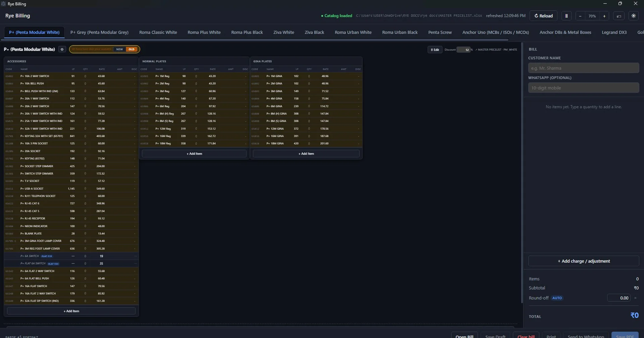644x338 pixels.
Task: Toggle light theme with sun icon
Action: (x=634, y=16)
